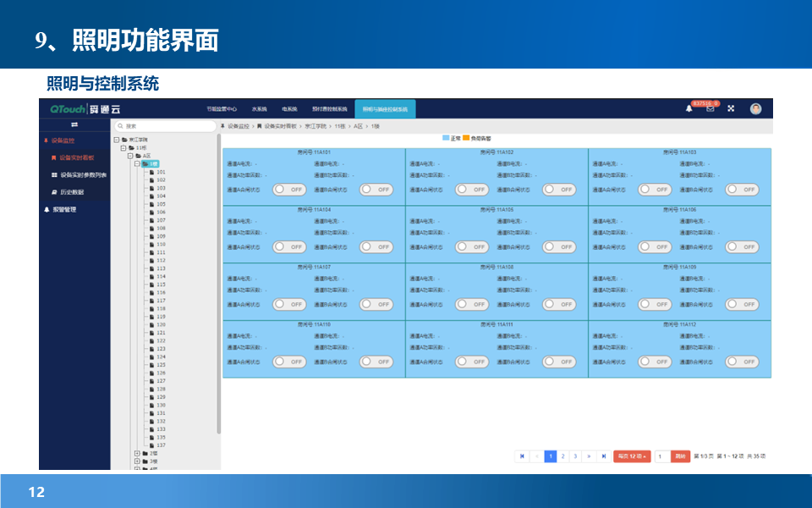Click file icon of tree node 110
Screen dimensions: 812x508
click(151, 244)
